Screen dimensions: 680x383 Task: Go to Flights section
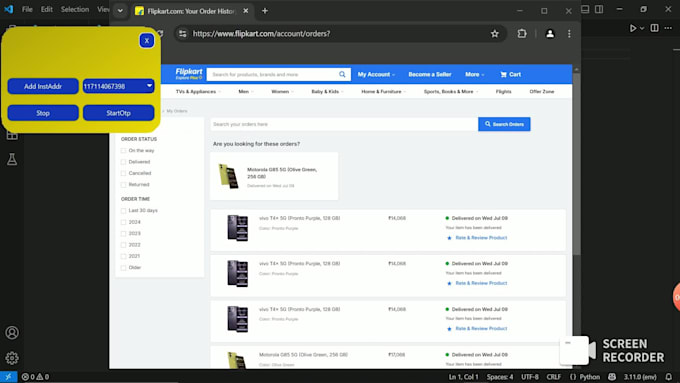503,92
